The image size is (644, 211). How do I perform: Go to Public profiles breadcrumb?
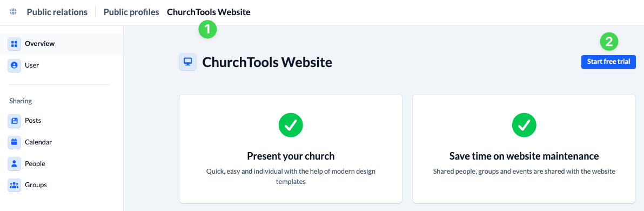[x=131, y=12]
